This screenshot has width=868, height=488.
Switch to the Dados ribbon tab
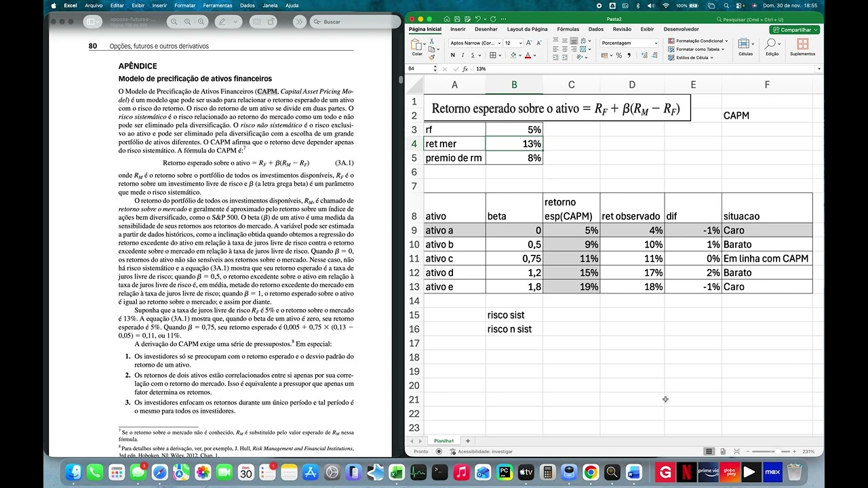pyautogui.click(x=596, y=29)
